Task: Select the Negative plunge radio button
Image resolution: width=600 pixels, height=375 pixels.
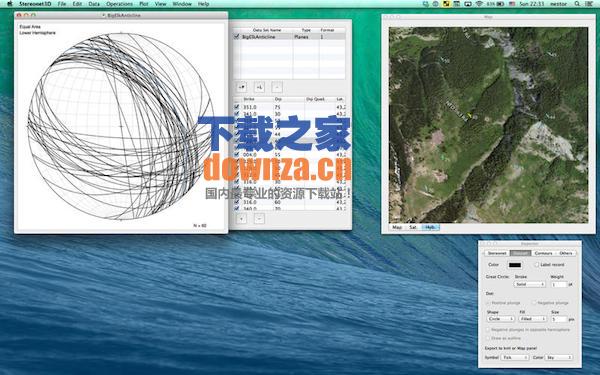Action: click(535, 303)
